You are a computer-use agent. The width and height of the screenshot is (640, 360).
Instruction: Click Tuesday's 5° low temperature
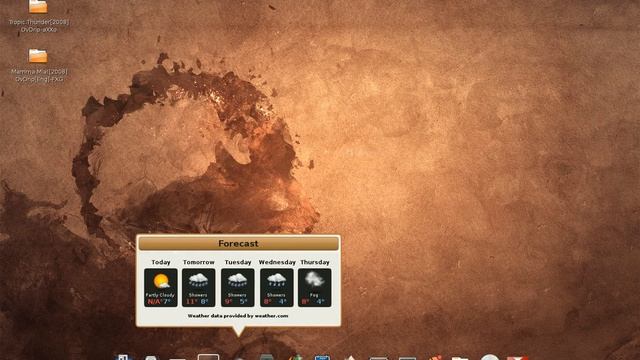click(244, 302)
